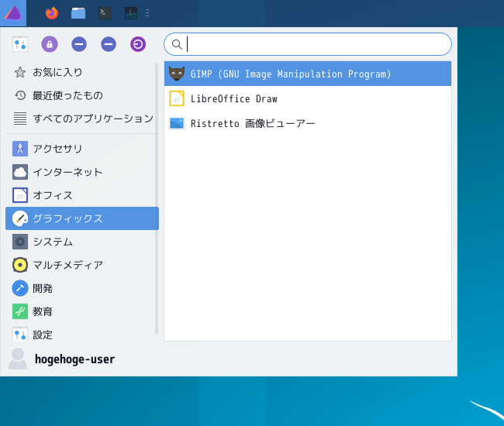Viewport: 504px width, 426px height.
Task: Click the Ristretto image viewer icon
Action: tap(177, 123)
